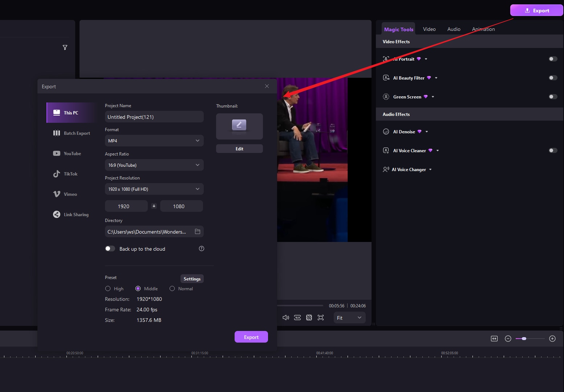Click the preview volume speaker icon

click(x=286, y=318)
